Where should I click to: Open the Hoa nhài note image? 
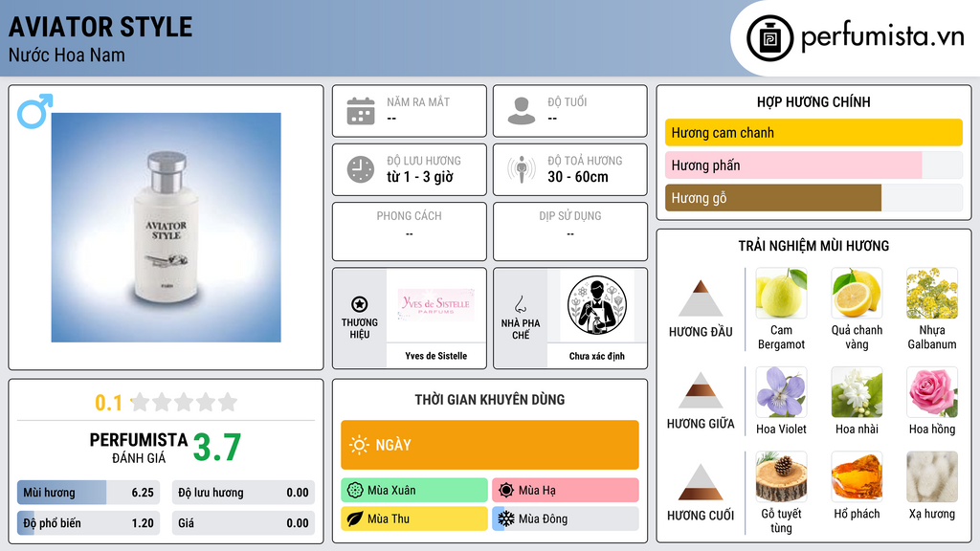[x=857, y=392]
